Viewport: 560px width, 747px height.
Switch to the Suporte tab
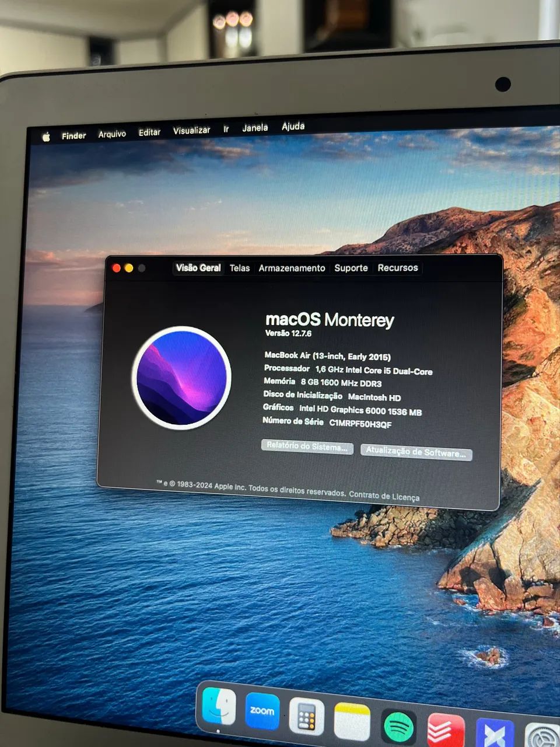[x=351, y=268]
